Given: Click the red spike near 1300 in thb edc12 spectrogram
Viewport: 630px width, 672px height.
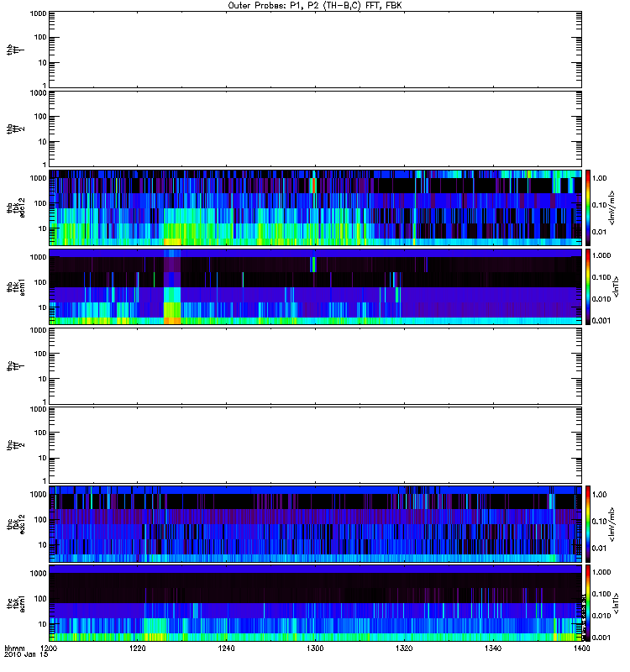Looking at the screenshot, I should point(313,186).
